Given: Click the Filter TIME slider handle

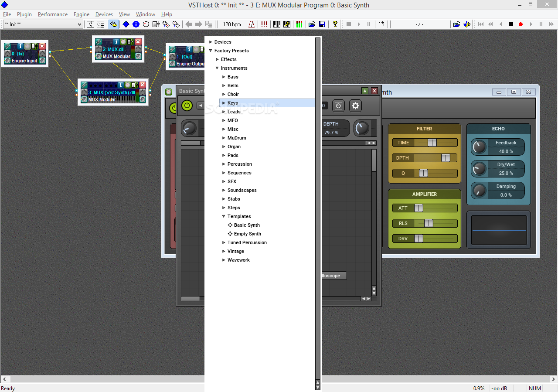Looking at the screenshot, I should tap(432, 143).
